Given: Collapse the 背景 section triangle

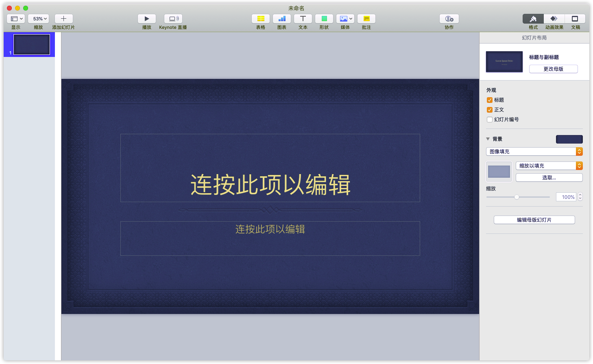Looking at the screenshot, I should [x=488, y=139].
